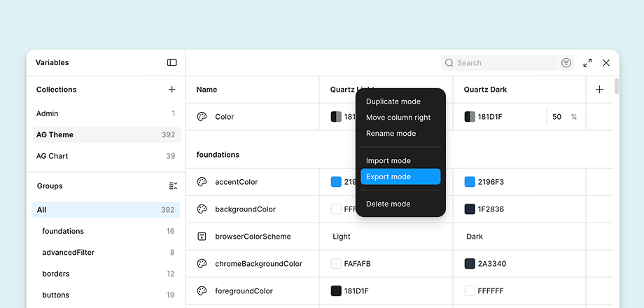Open the Quartz Dark accentColor blue swatch
Screen dimensions: 644x308
tap(470, 182)
